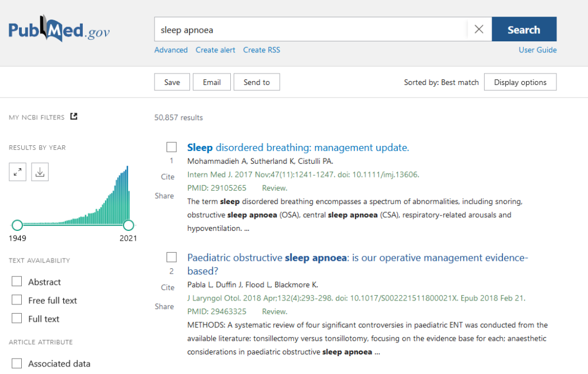
Task: Enable the Free full text filter
Action: coord(17,300)
